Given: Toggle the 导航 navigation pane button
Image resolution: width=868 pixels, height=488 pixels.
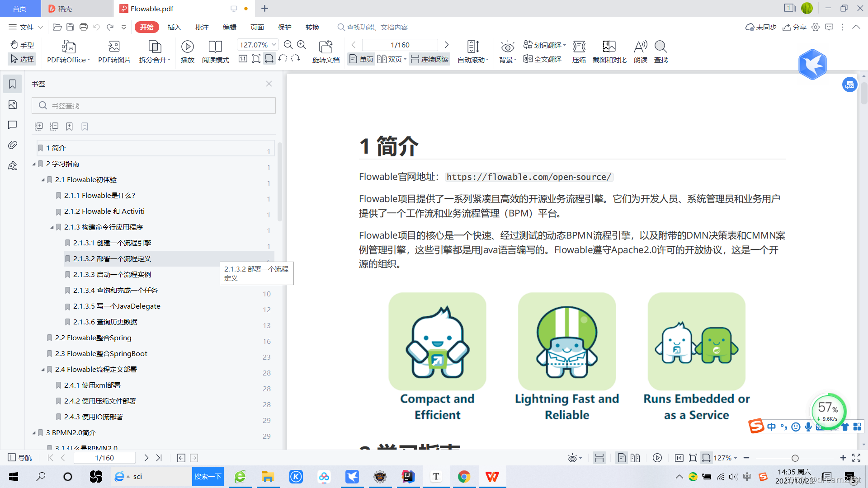Looking at the screenshot, I should 20,458.
